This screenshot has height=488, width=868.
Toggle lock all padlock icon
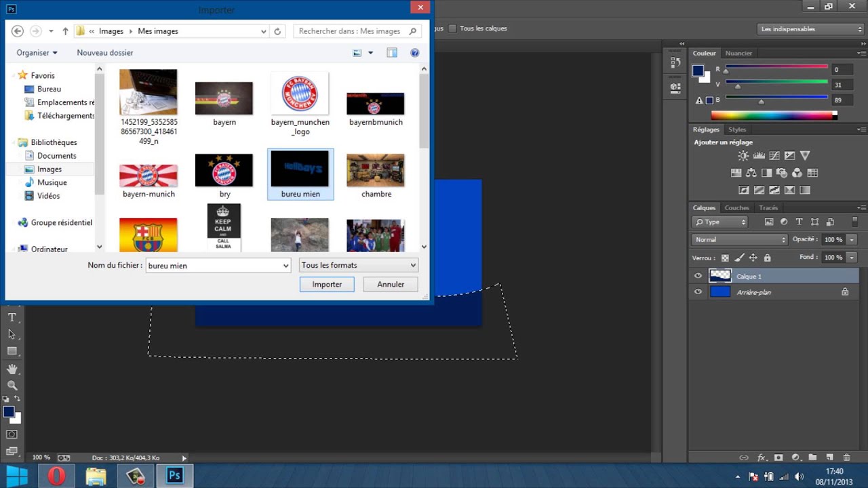click(767, 258)
